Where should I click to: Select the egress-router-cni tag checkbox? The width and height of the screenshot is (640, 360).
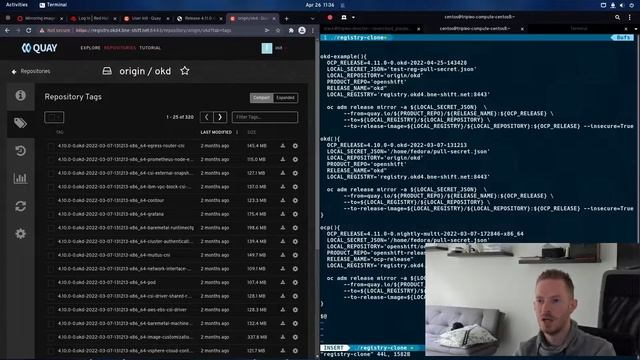tap(51, 146)
